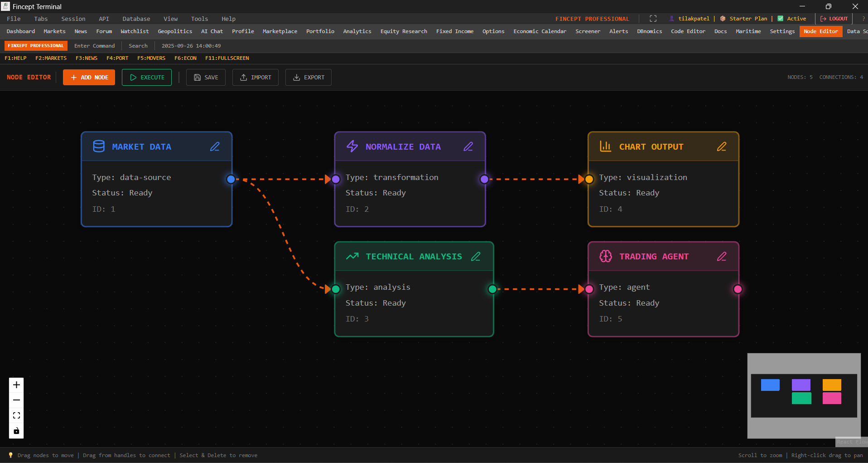Image resolution: width=868 pixels, height=463 pixels.
Task: Edit the Normalize Data node via pencil
Action: point(468,146)
